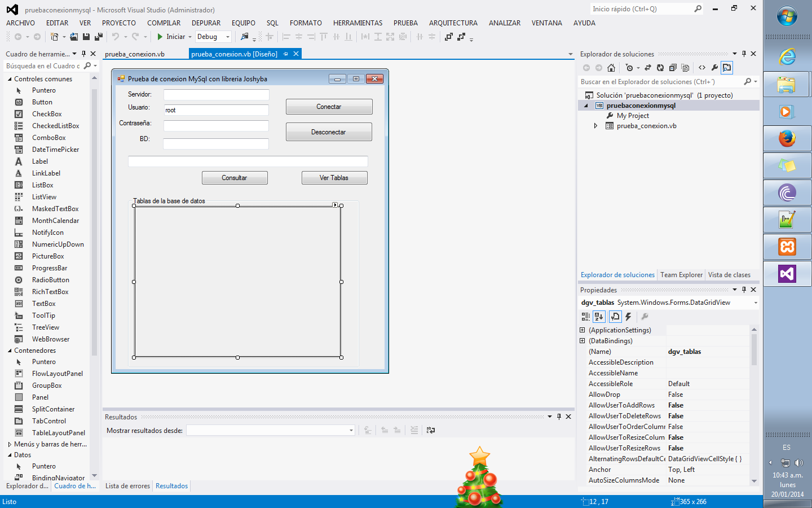Click the Ver Tablas button on the form
The height and width of the screenshot is (508, 812).
334,178
